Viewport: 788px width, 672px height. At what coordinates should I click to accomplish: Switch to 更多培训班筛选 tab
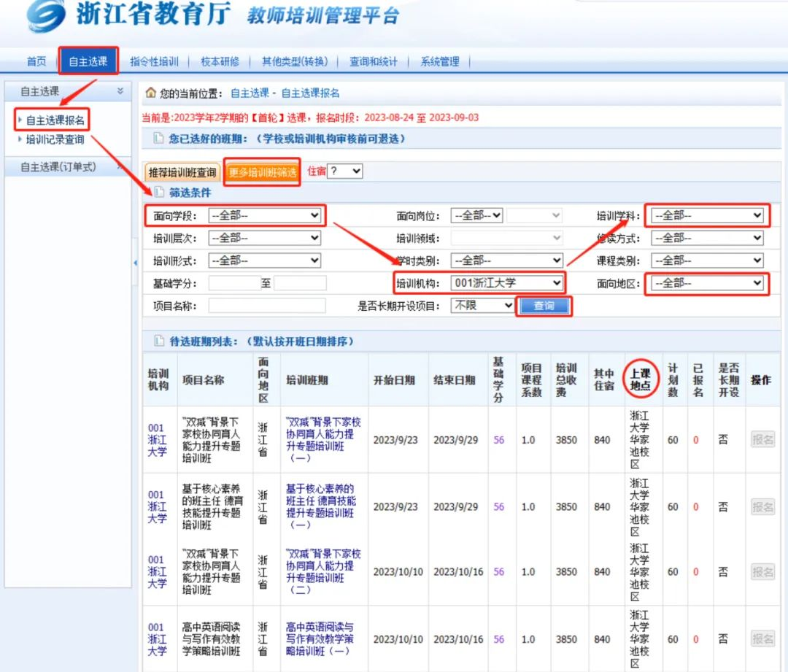click(x=262, y=172)
